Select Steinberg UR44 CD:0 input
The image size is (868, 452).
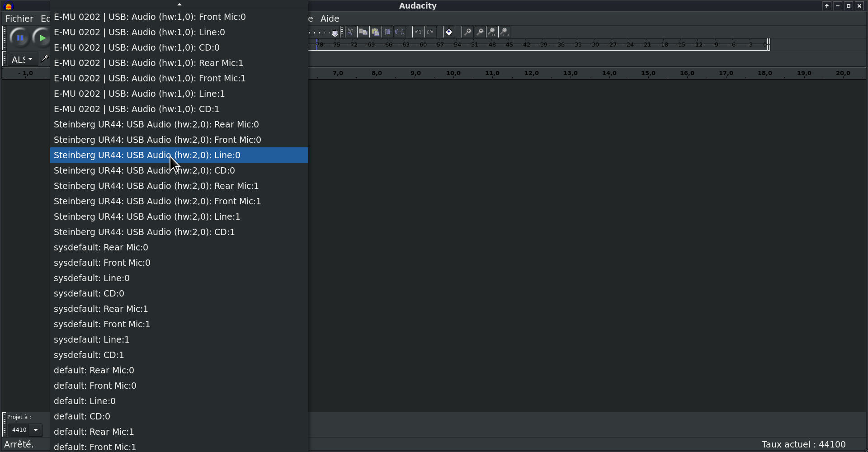[x=179, y=170]
